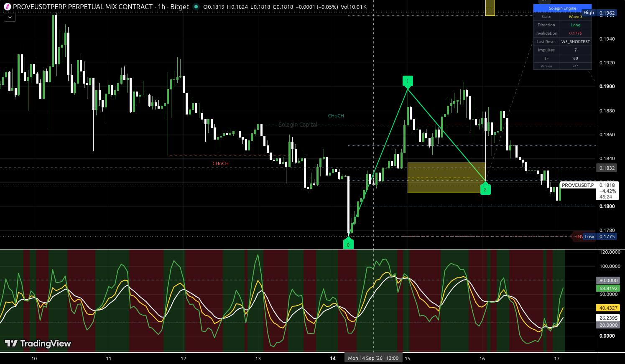Click the Vol 10.01K volume reading

[x=354, y=7]
